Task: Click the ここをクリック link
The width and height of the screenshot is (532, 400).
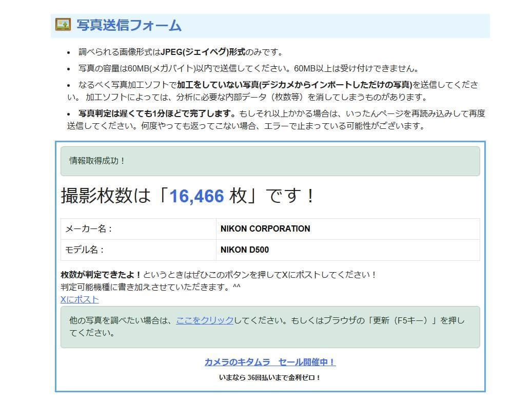Action: [205, 320]
